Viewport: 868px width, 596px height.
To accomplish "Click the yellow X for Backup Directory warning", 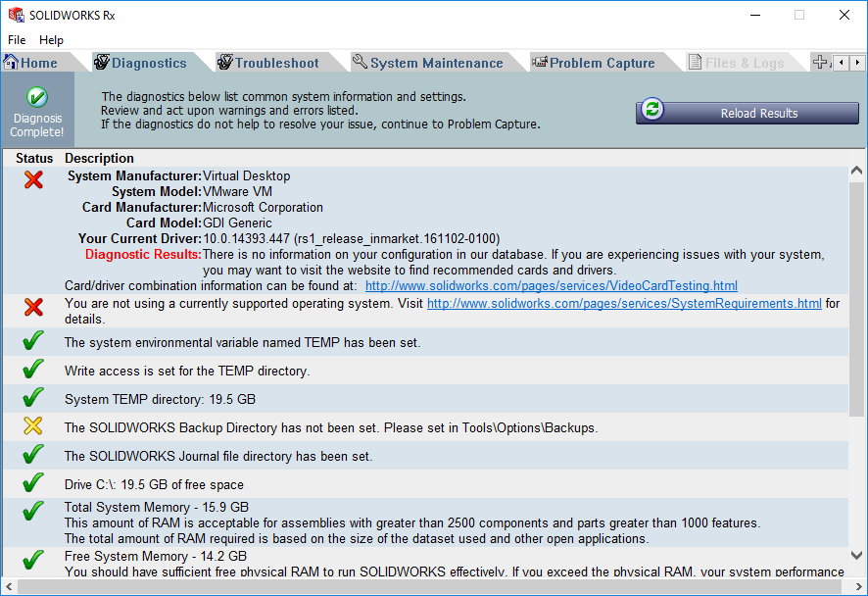I will (33, 426).
